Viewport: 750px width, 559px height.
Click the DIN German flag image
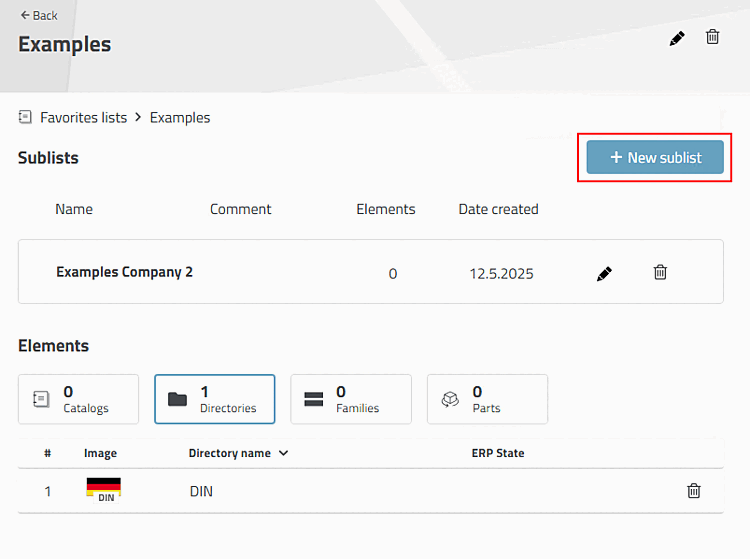coord(103,490)
